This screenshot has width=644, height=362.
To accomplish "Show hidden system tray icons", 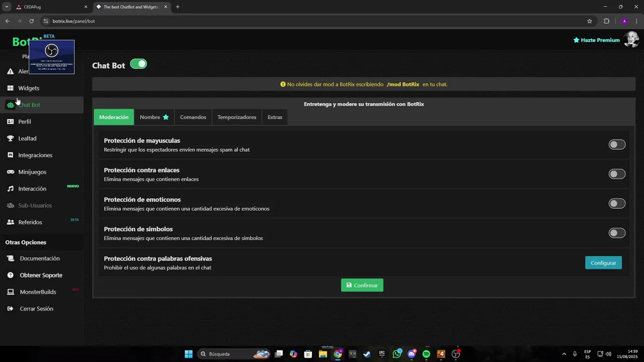I will click(564, 354).
